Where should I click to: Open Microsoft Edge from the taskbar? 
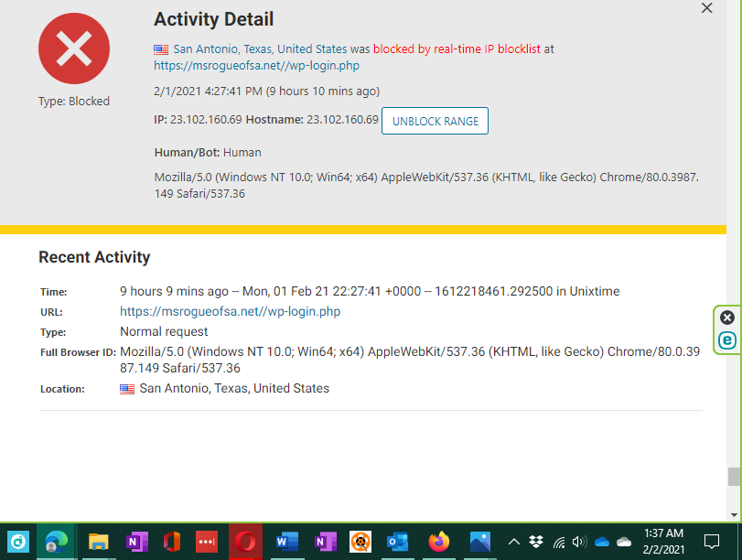point(58,542)
